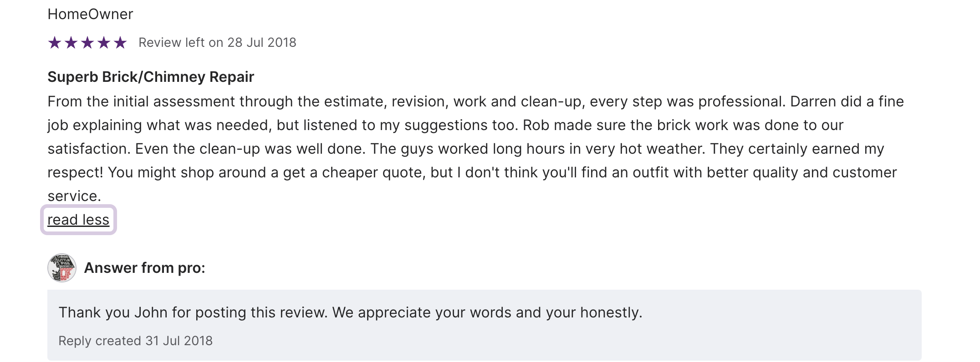Collapse the review with read less
This screenshot has width=980, height=362.
click(78, 220)
